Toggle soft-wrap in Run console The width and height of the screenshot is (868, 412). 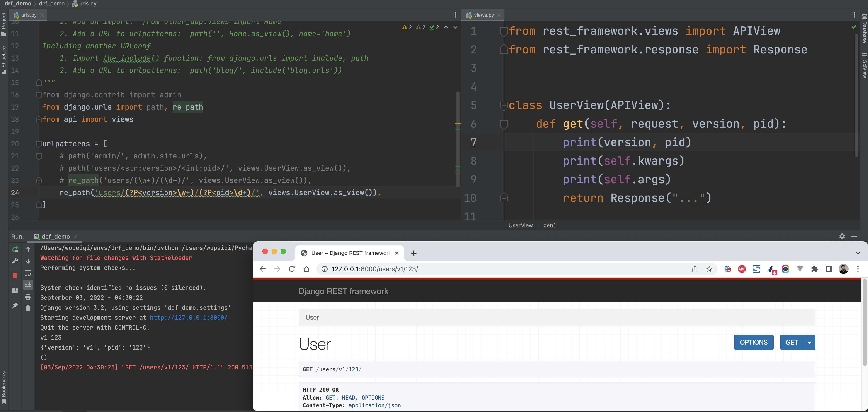pyautogui.click(x=28, y=273)
